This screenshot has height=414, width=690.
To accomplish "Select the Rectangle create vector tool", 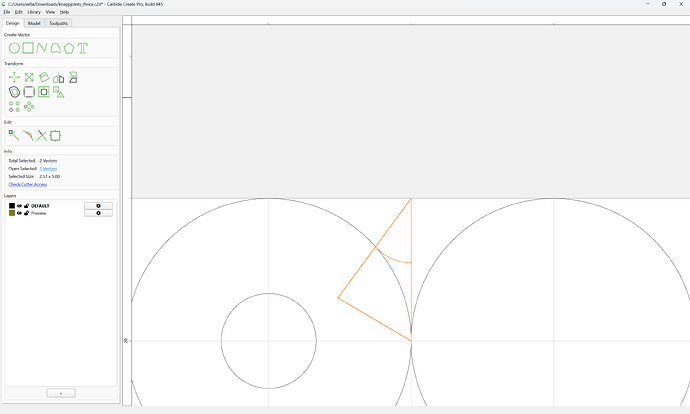I will pyautogui.click(x=28, y=48).
